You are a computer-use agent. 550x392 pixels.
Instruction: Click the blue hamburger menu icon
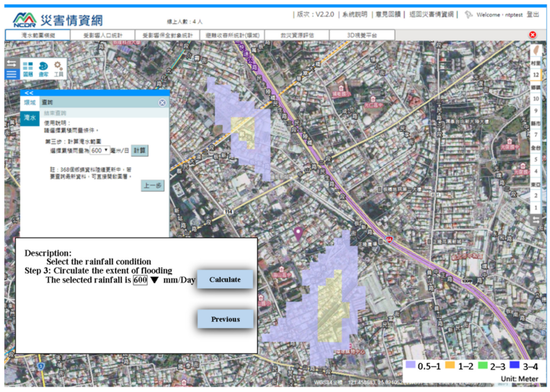(x=12, y=74)
